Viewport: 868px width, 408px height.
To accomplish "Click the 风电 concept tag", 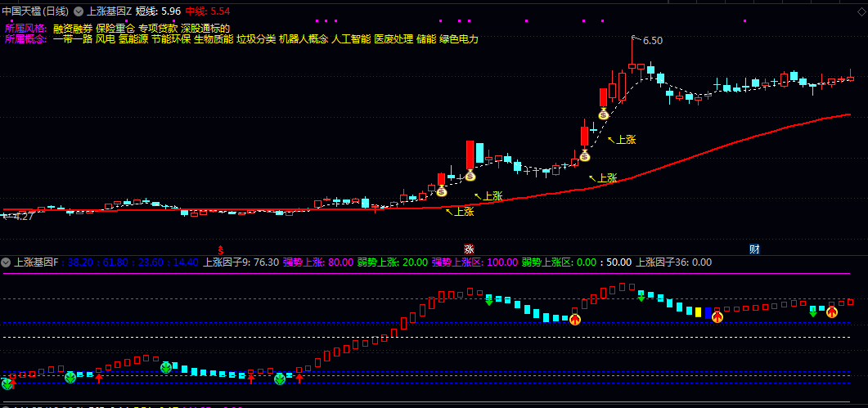I will (x=106, y=39).
